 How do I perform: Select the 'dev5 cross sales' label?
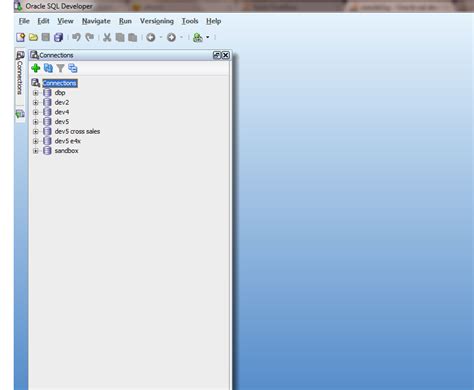(x=77, y=131)
